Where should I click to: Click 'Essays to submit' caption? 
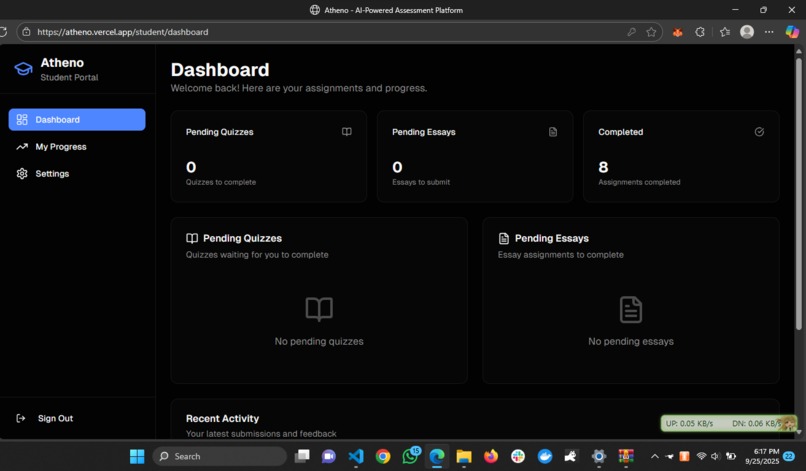pos(421,182)
